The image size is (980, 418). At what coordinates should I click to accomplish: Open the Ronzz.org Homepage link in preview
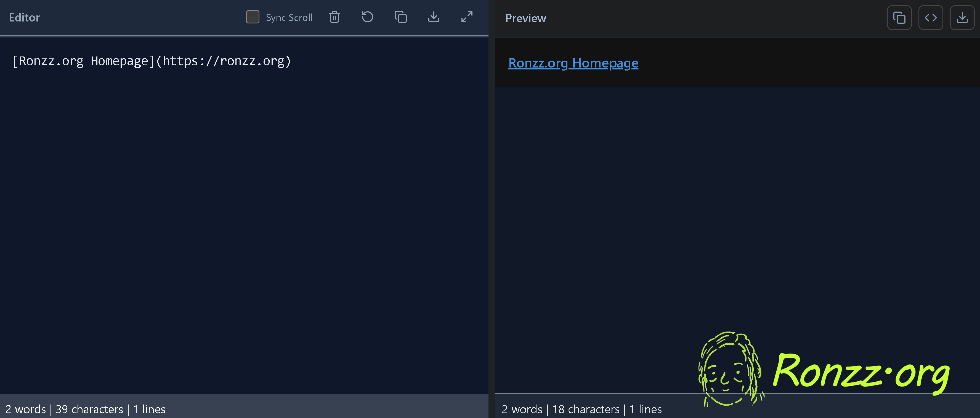pyautogui.click(x=573, y=63)
